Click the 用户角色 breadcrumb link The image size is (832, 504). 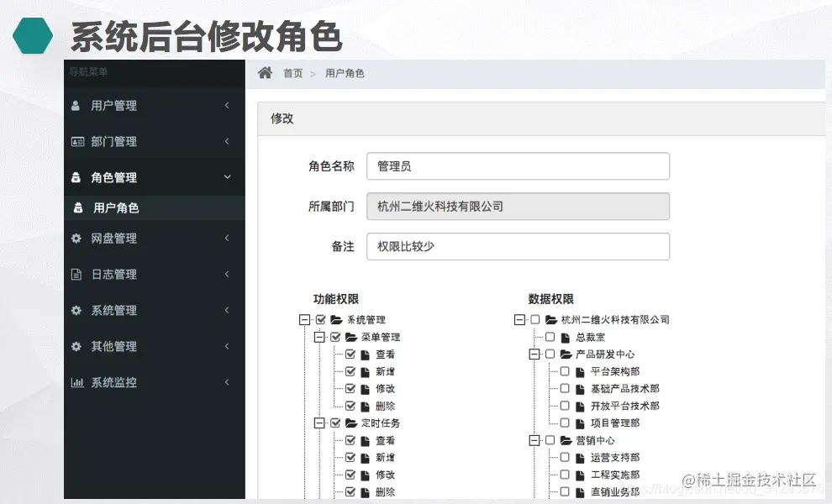click(x=345, y=73)
